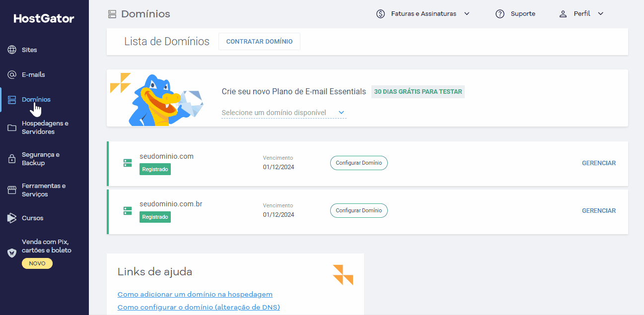Open Ferramentas e Serviços menu item
The height and width of the screenshot is (315, 644).
[x=45, y=190]
